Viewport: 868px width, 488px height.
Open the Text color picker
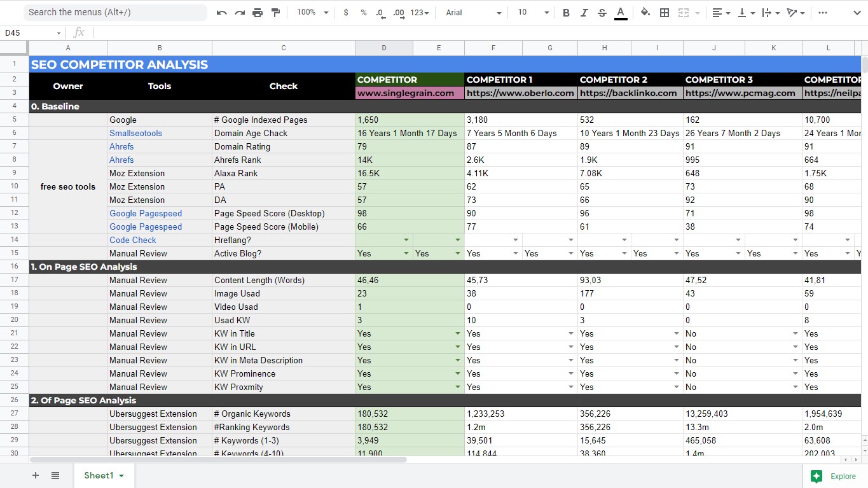(621, 12)
